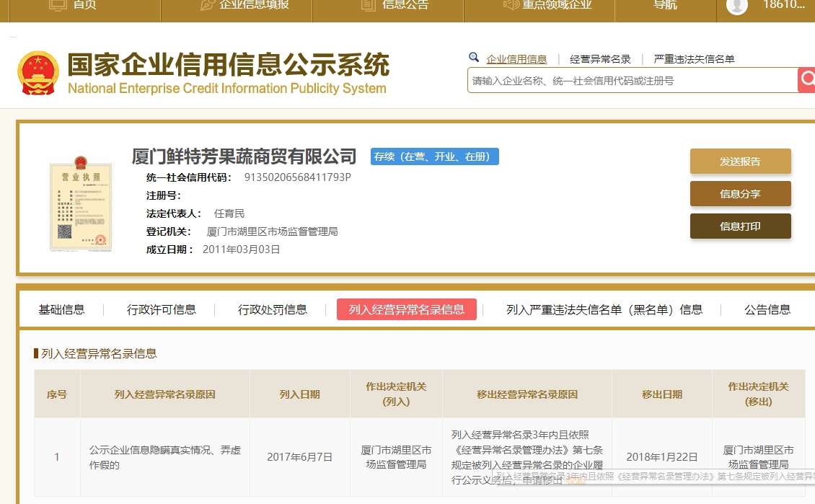
Task: Select 企业信用信息 search category
Action: click(x=516, y=59)
